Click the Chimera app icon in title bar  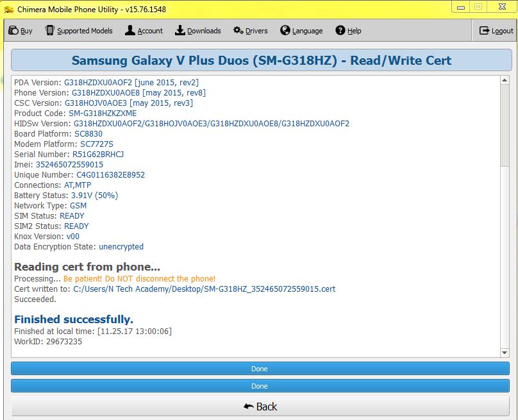pos(8,10)
